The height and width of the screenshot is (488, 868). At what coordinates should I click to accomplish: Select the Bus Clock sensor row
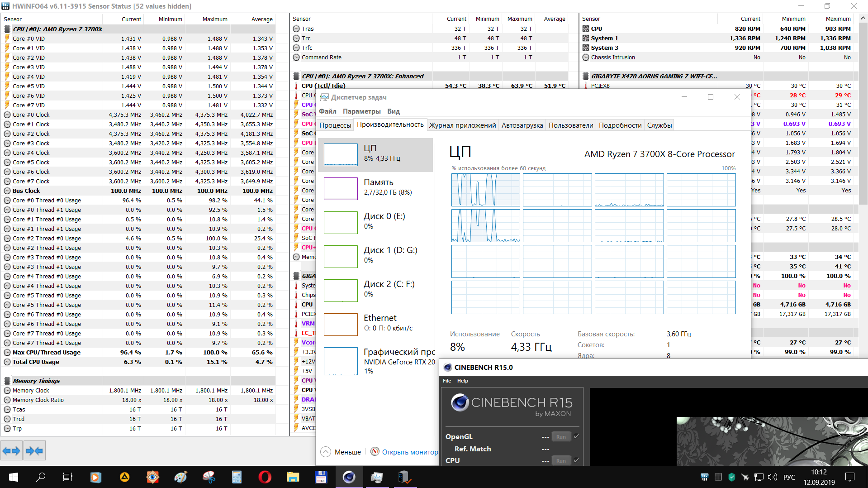click(138, 191)
